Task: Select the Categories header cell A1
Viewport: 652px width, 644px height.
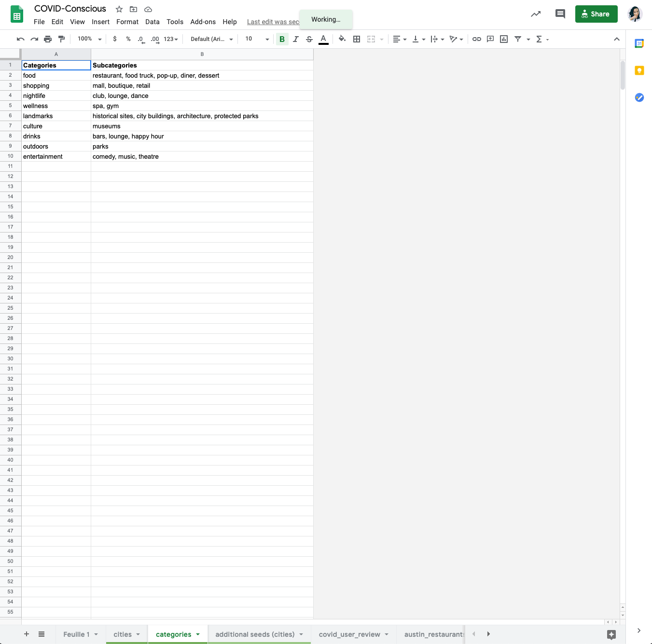Action: click(x=56, y=65)
